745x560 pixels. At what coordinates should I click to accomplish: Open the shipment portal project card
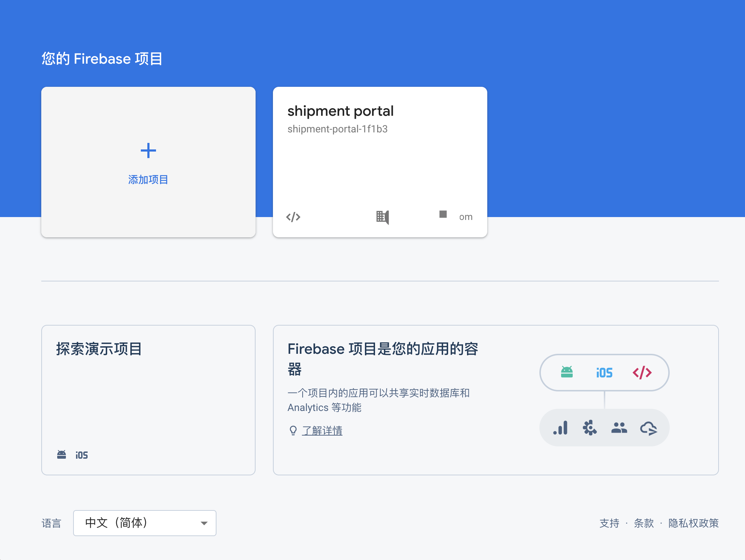point(380,163)
